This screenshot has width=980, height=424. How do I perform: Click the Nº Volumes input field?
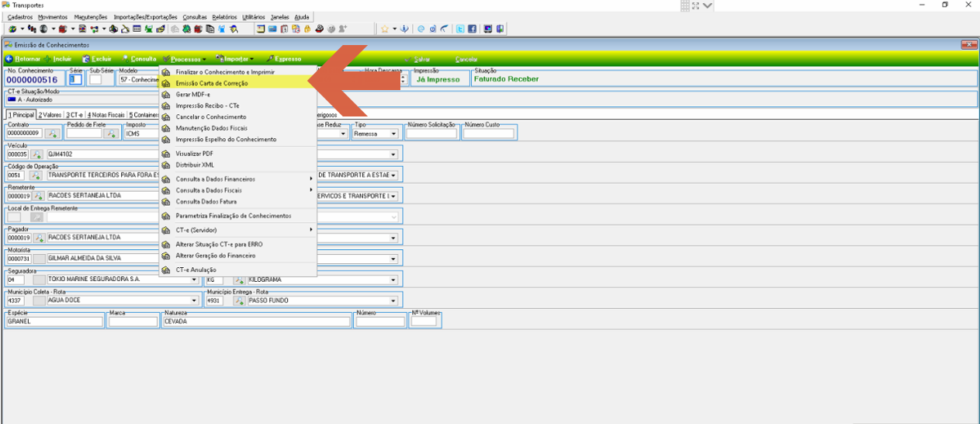[x=424, y=321]
